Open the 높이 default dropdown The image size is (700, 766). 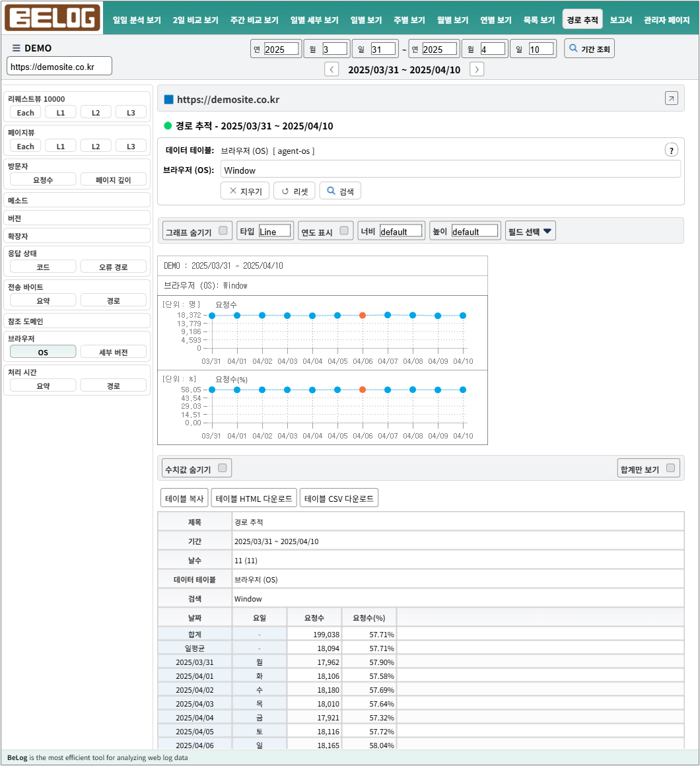(x=475, y=231)
